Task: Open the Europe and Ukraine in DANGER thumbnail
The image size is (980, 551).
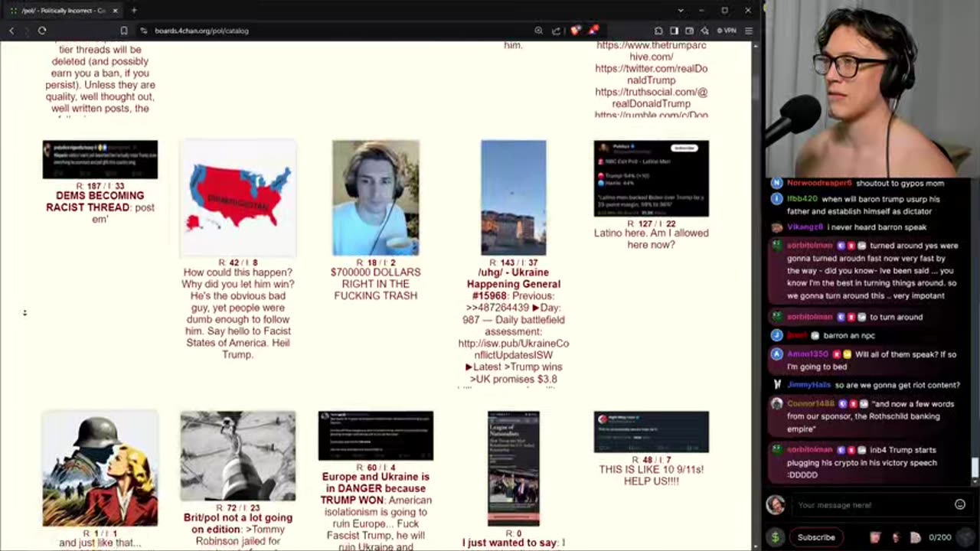Action: pyautogui.click(x=375, y=436)
